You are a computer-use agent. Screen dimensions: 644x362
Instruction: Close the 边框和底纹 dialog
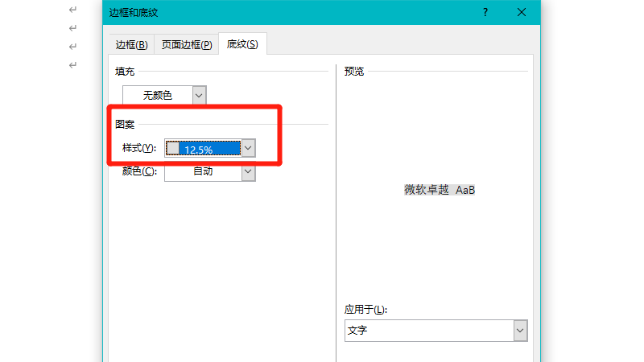tap(522, 12)
